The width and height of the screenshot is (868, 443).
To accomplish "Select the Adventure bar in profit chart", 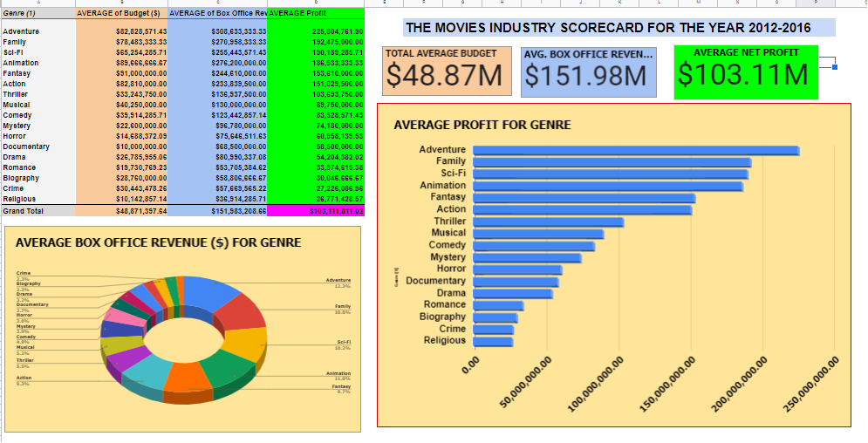I will point(635,150).
